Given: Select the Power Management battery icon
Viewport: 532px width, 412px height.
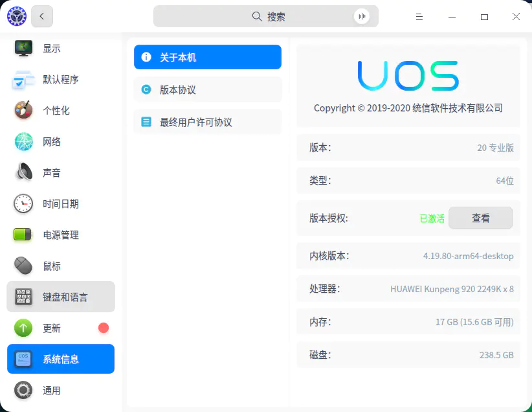Looking at the screenshot, I should tap(23, 235).
